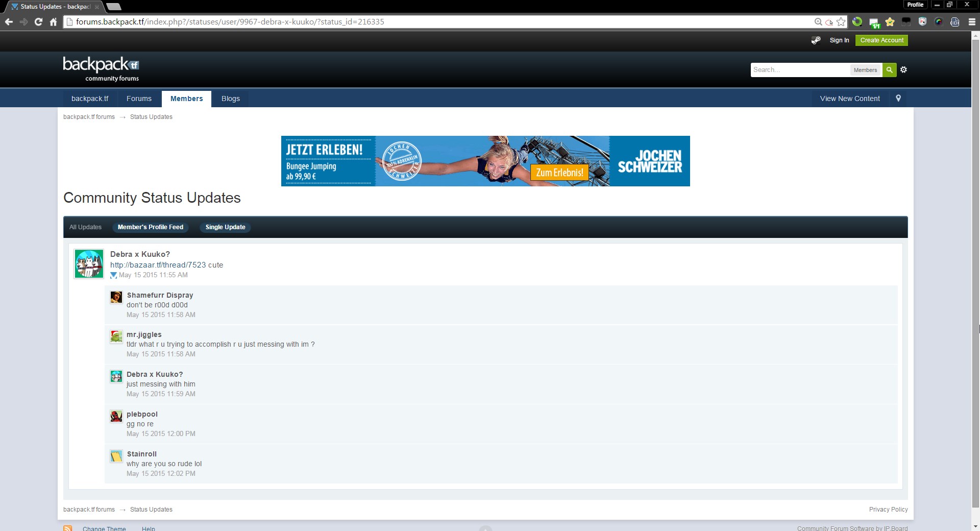Open the Kaspersky shield extension
Screen dimensions: 980x531
(922, 22)
